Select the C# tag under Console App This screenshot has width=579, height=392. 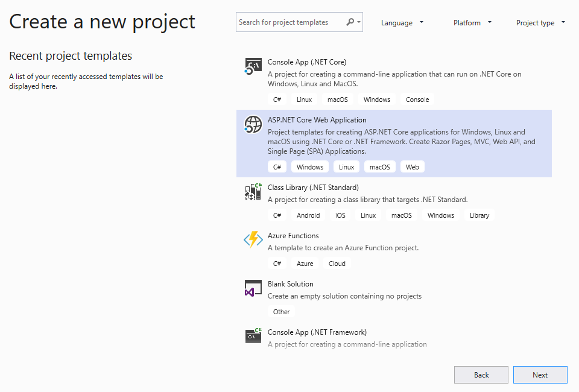click(277, 99)
